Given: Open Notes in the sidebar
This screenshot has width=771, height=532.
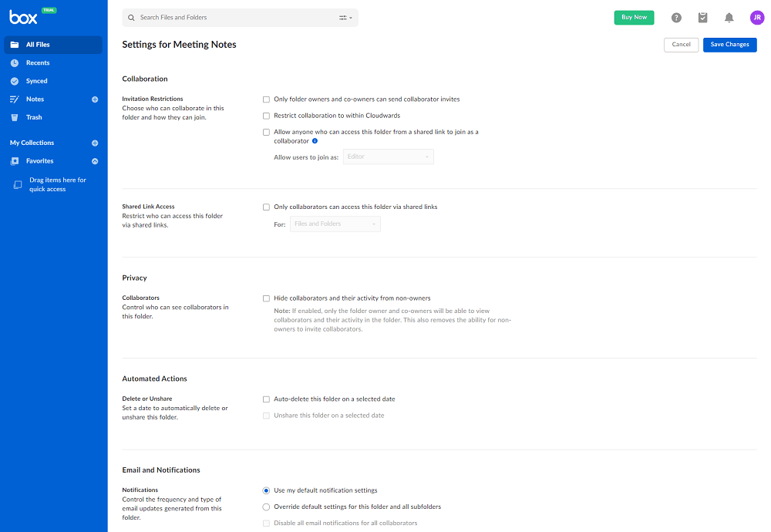Looking at the screenshot, I should click(35, 99).
